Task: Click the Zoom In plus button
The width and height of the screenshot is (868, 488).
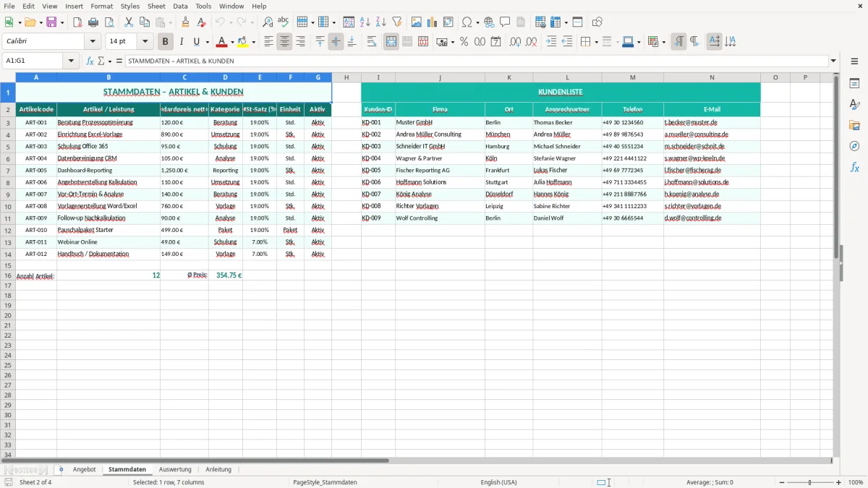Action: pyautogui.click(x=839, y=482)
